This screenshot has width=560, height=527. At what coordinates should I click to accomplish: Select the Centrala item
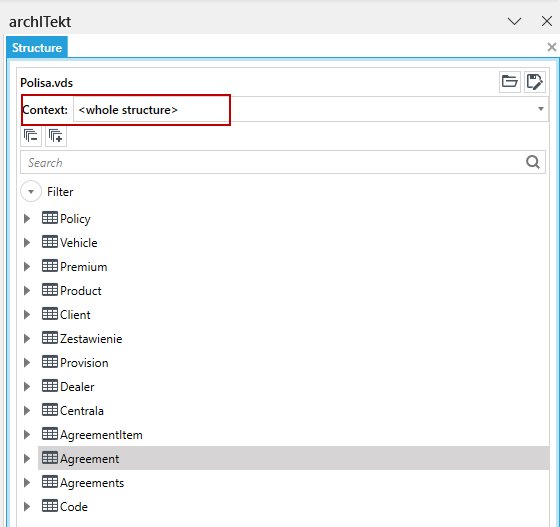[x=82, y=410]
